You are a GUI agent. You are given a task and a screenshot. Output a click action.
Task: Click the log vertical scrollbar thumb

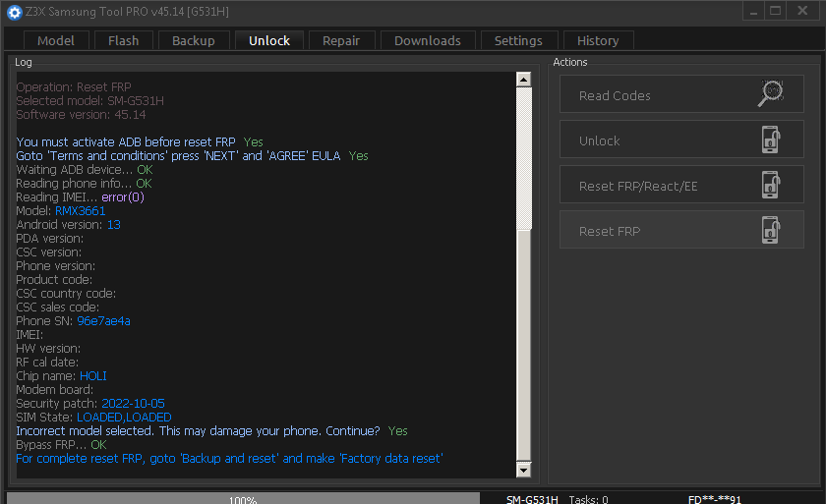[523, 345]
